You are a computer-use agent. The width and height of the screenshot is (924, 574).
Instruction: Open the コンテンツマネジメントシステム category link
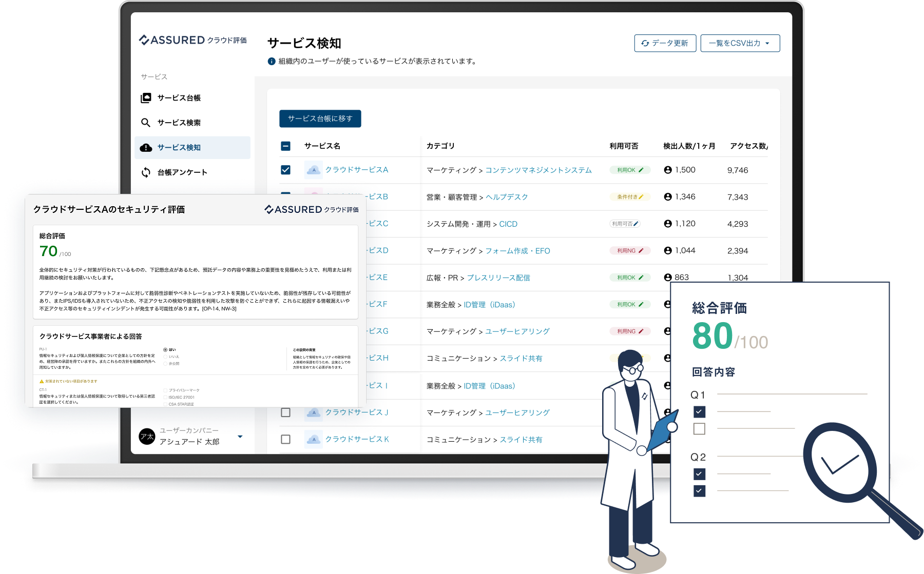click(x=538, y=170)
